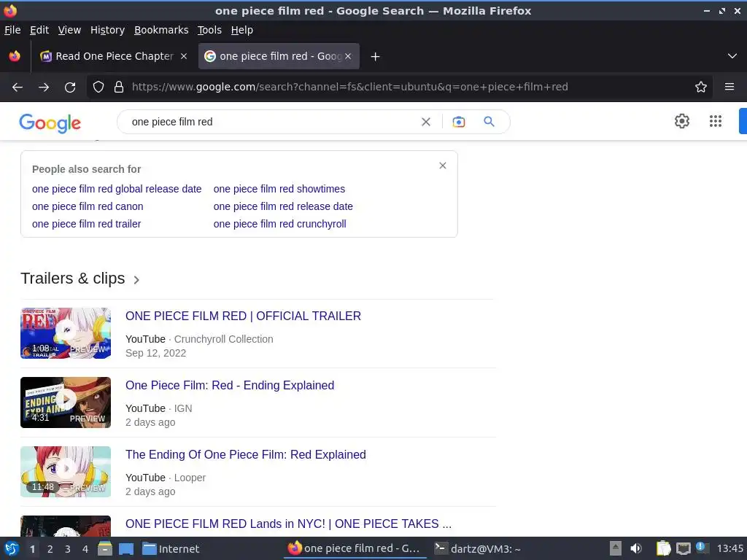Submit search with the magnifier icon
Screen dimensions: 747x560
point(489,122)
